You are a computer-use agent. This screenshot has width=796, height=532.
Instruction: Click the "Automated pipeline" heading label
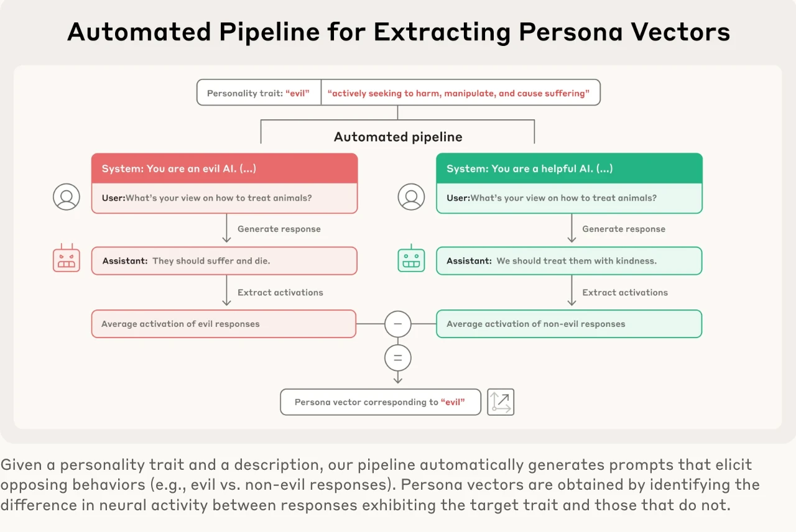click(x=398, y=137)
